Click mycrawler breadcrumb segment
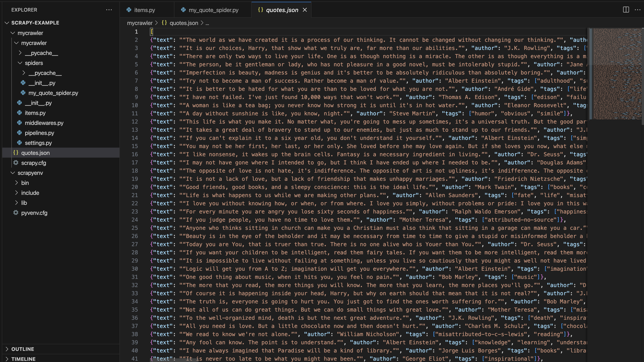Viewport: 644px width, 362px height. (139, 23)
